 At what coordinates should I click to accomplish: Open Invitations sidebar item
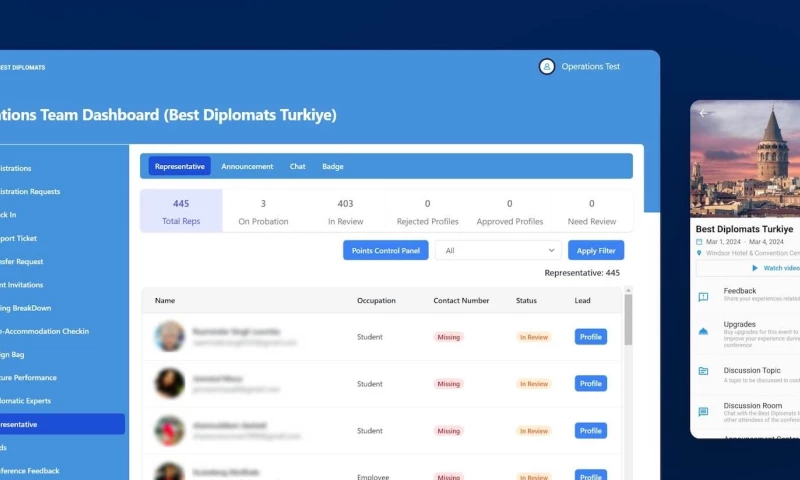click(21, 285)
